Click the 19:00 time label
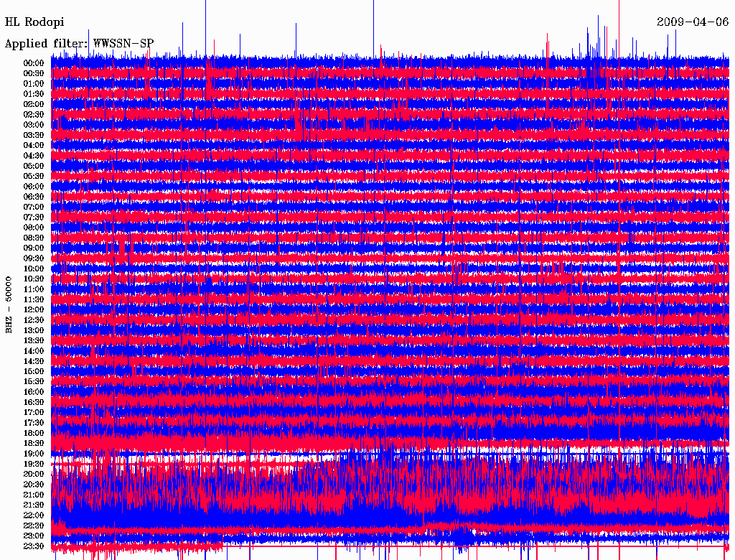Viewport: 735px width, 560px height. 34,454
